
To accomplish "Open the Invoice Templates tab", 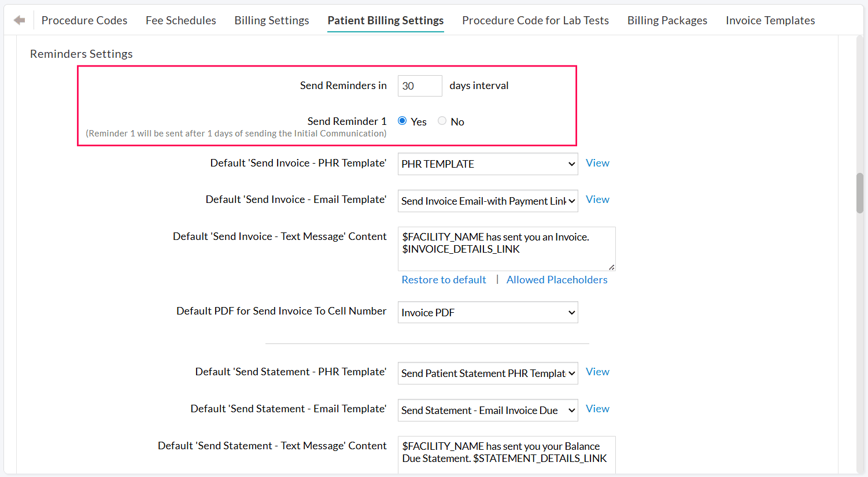I will click(770, 20).
